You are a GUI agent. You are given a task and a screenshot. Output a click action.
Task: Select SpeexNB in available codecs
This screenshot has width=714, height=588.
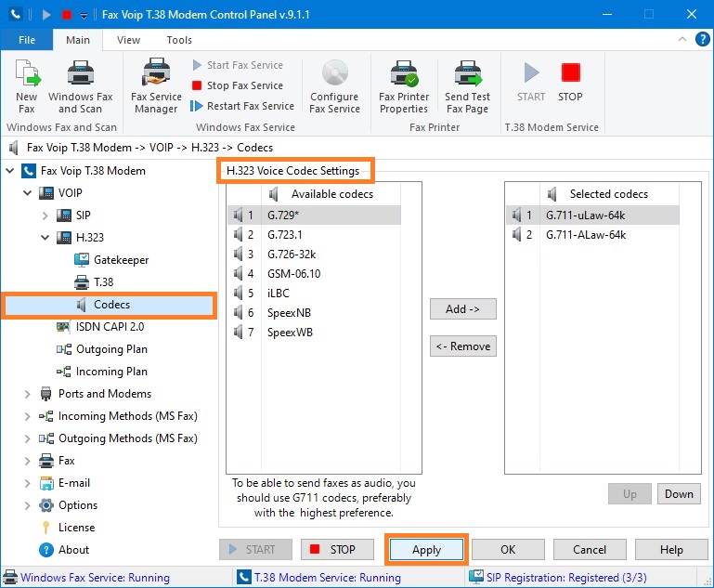(314, 313)
